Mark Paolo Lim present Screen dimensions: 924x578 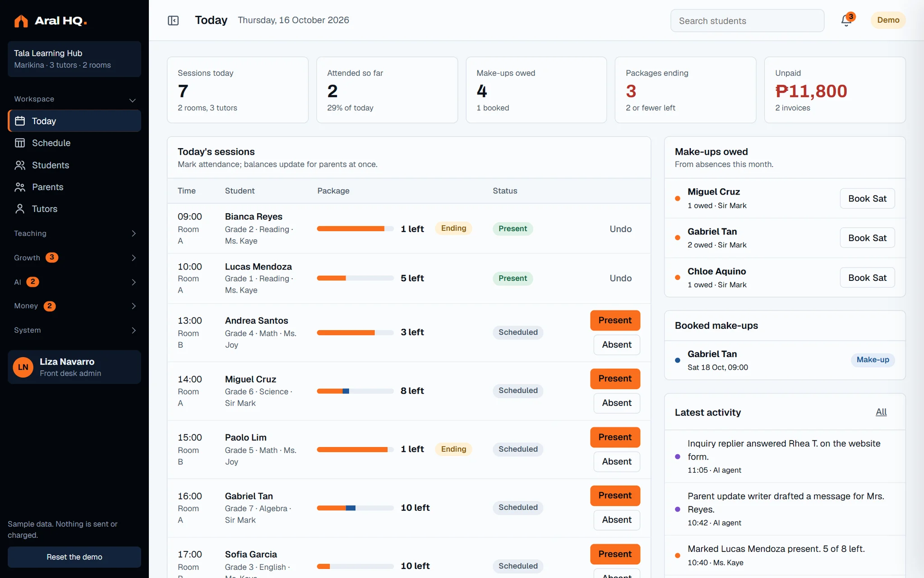(615, 437)
